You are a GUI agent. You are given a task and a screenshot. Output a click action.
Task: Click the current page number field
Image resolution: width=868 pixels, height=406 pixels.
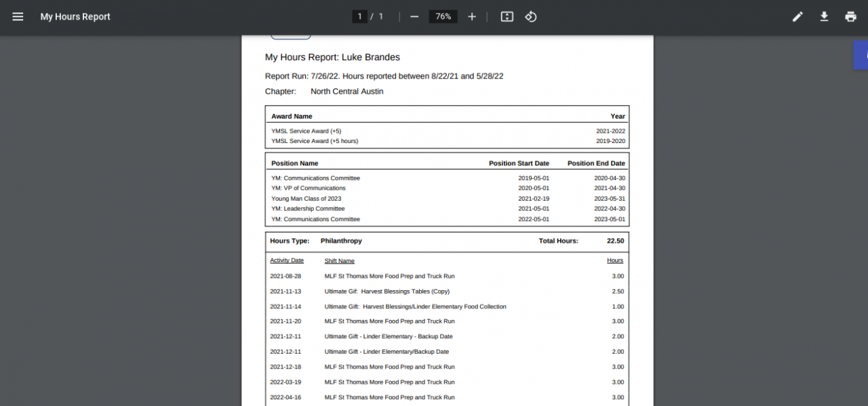pyautogui.click(x=359, y=16)
